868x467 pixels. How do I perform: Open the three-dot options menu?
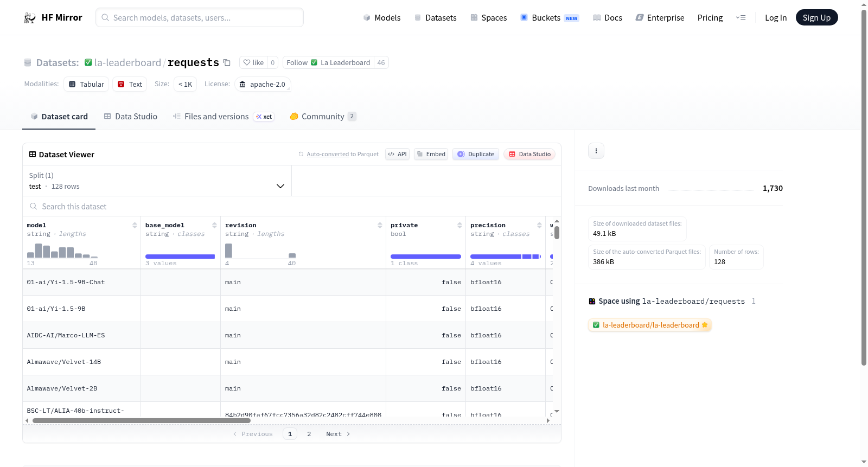point(596,151)
